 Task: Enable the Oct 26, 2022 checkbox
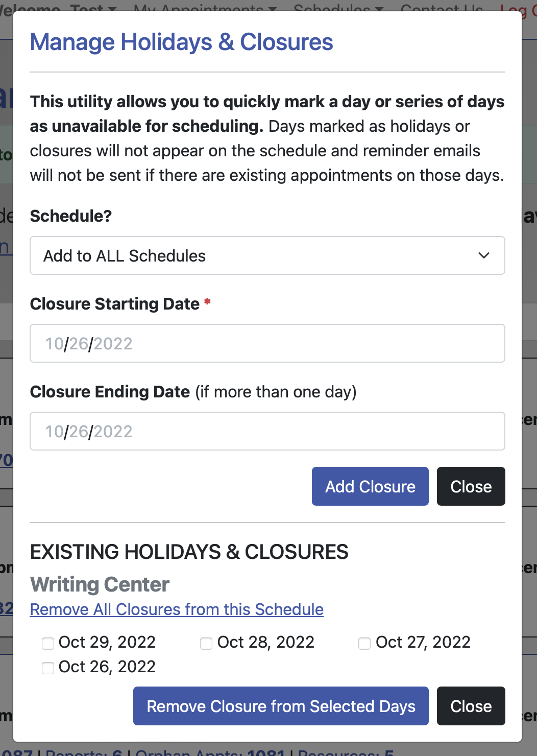pyautogui.click(x=48, y=668)
